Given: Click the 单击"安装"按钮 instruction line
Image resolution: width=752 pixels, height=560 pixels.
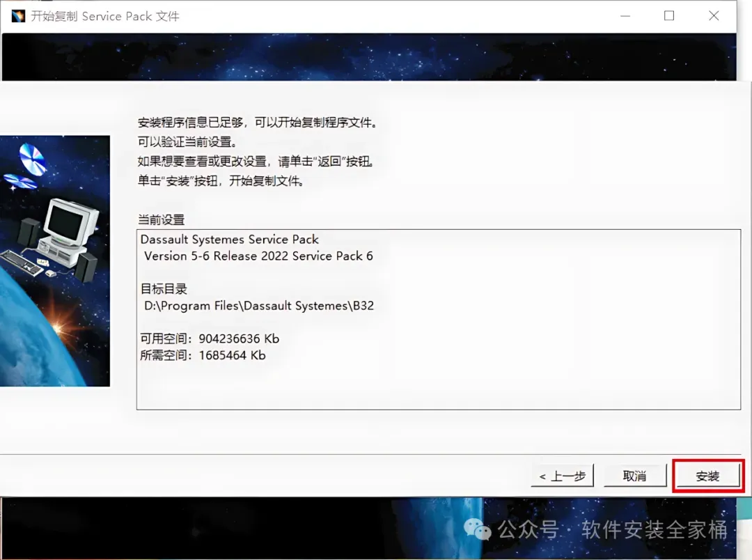Looking at the screenshot, I should 221,181.
